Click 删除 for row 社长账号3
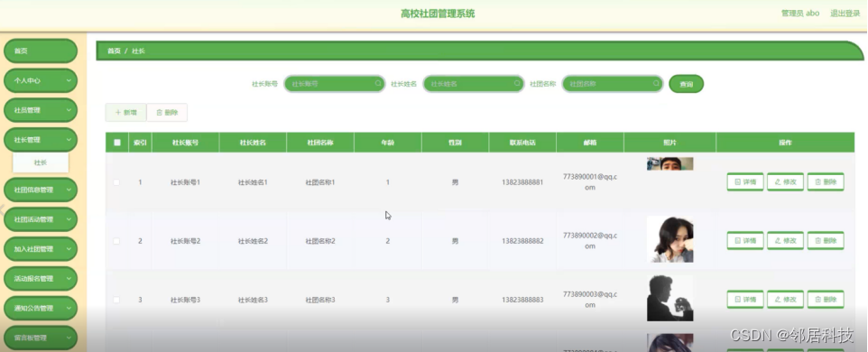Viewport: 868px width, 352px height. pyautogui.click(x=826, y=300)
